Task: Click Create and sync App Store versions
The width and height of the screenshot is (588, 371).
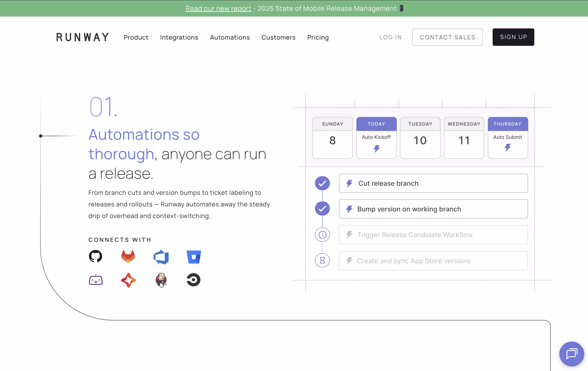Action: [x=433, y=261]
